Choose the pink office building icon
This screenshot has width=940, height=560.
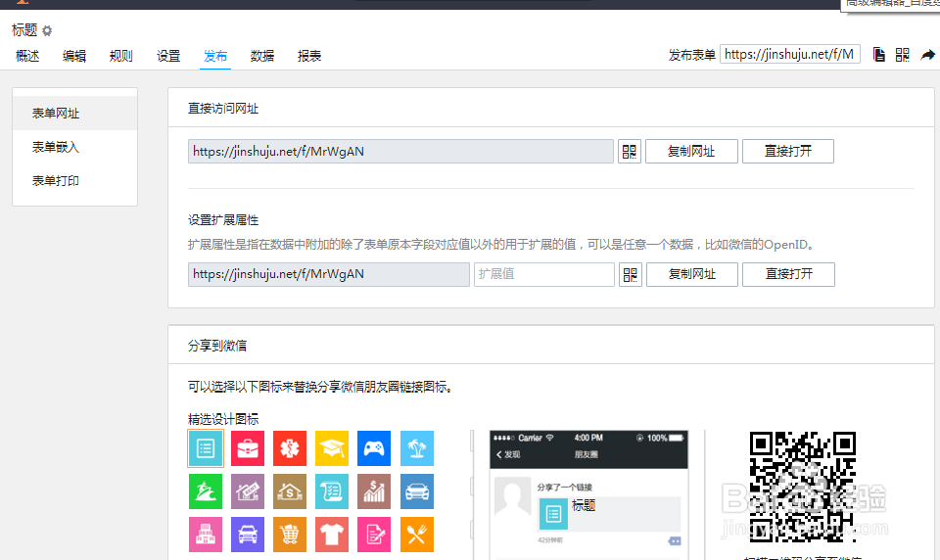pos(206,535)
